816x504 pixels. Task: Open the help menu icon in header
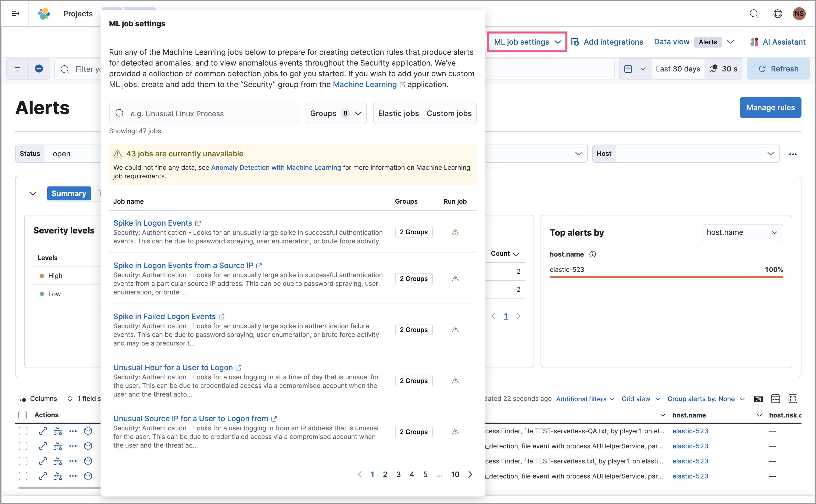click(777, 14)
